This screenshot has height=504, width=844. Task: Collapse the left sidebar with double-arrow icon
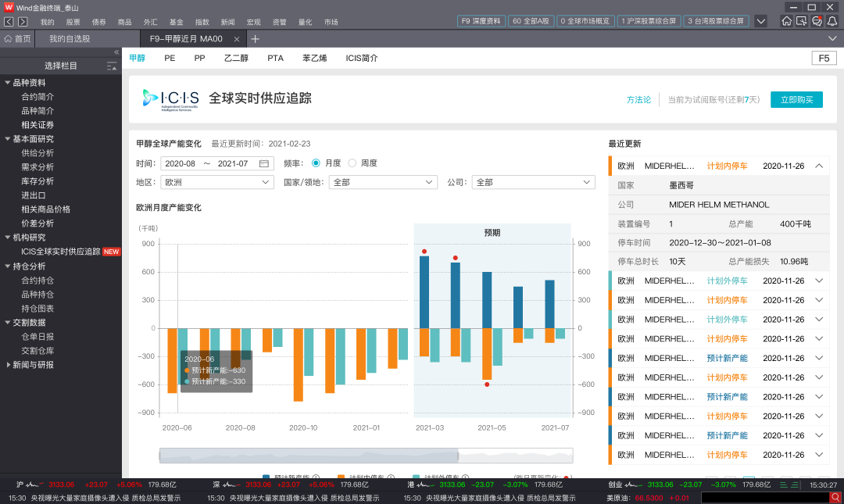pyautogui.click(x=116, y=52)
